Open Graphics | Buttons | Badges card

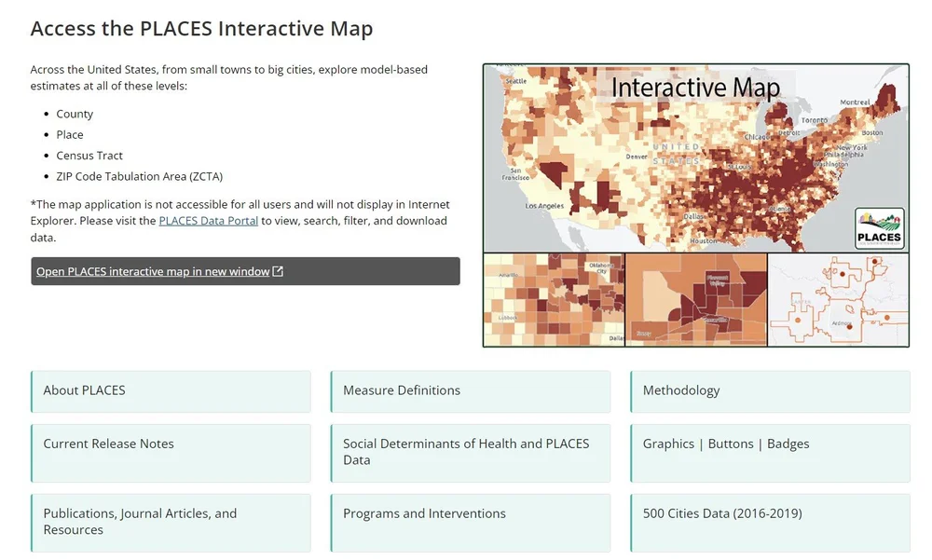point(770,453)
